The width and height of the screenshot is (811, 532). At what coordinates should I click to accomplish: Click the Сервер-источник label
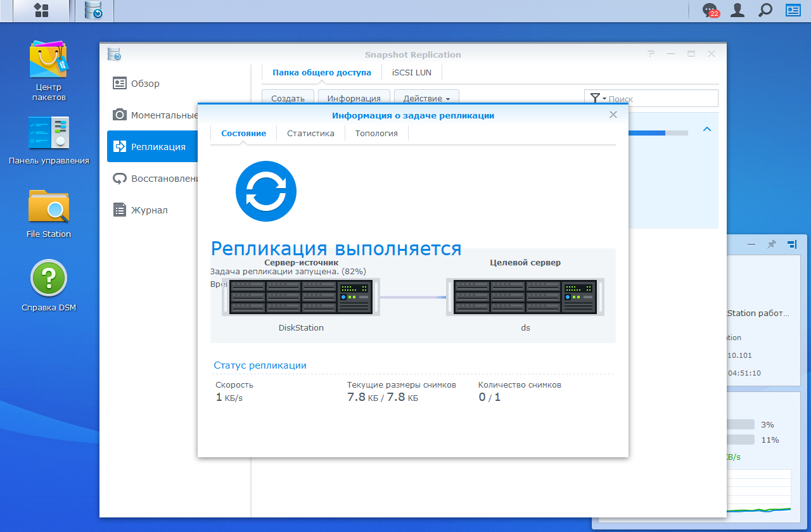301,262
